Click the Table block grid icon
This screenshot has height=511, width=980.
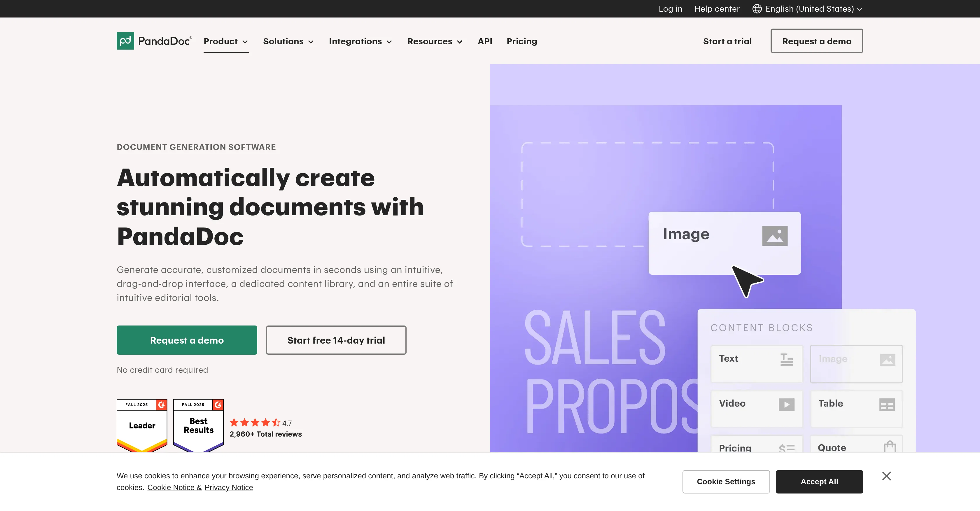tap(887, 405)
